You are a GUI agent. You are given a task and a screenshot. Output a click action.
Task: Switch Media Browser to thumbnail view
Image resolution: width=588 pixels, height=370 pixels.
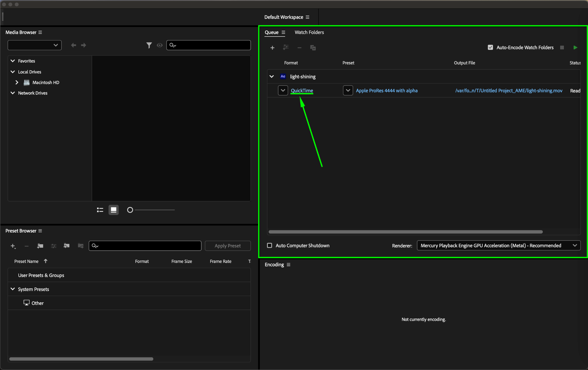click(x=113, y=210)
